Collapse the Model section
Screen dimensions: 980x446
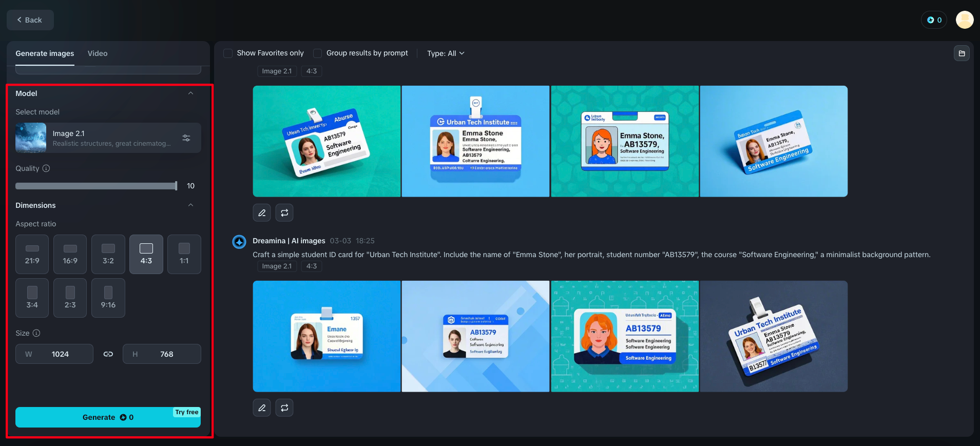pos(190,93)
